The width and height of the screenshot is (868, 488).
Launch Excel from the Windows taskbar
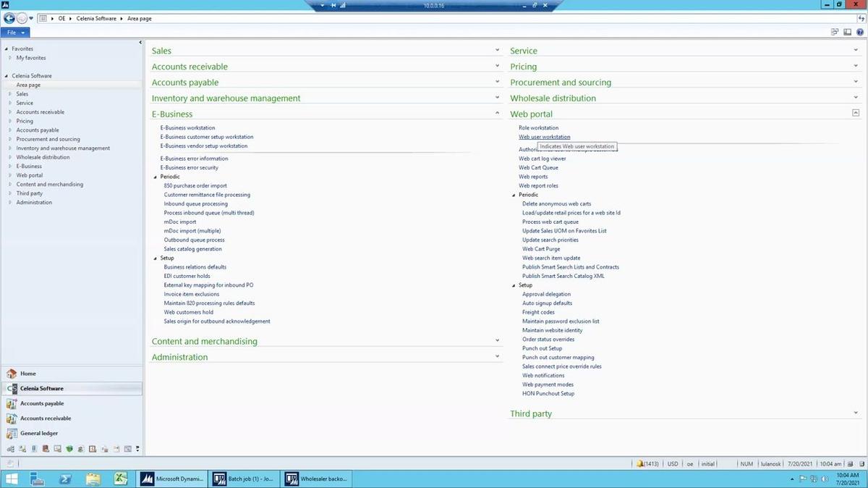121,479
